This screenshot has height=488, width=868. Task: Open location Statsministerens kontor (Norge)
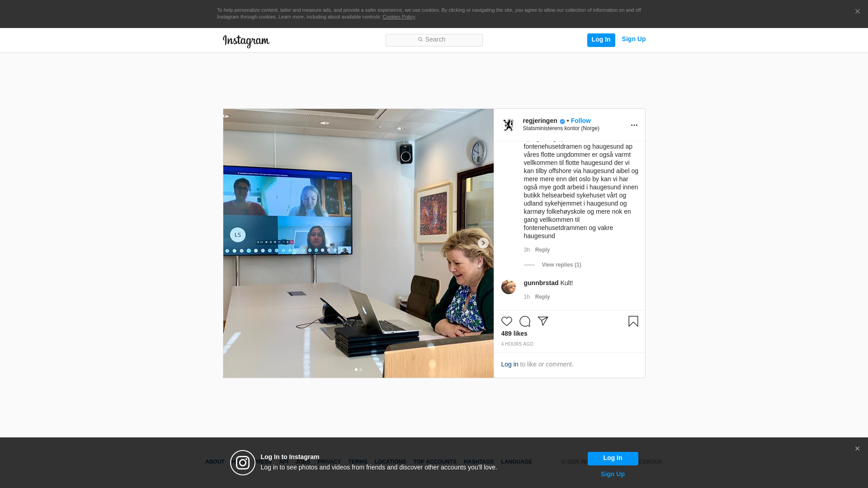[x=561, y=128]
